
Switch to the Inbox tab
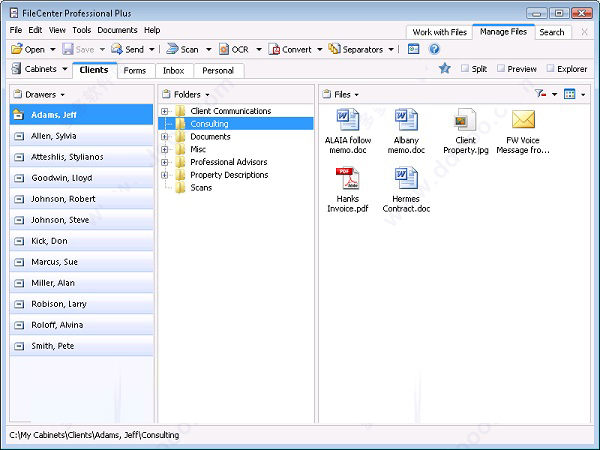tap(173, 71)
